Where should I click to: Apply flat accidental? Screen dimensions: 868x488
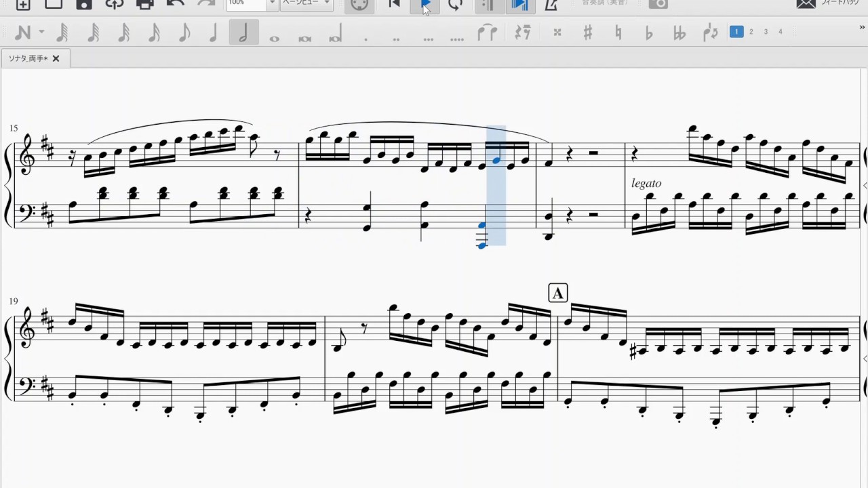648,33
